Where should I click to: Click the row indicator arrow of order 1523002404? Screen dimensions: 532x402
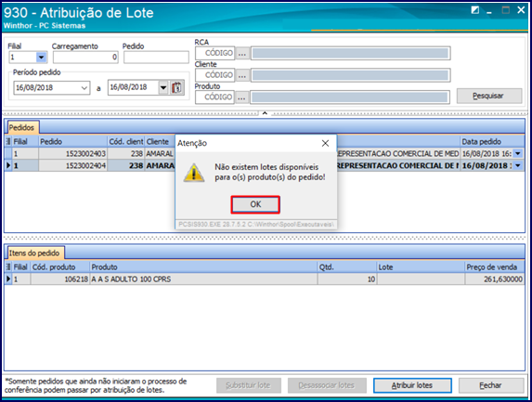tap(8, 165)
